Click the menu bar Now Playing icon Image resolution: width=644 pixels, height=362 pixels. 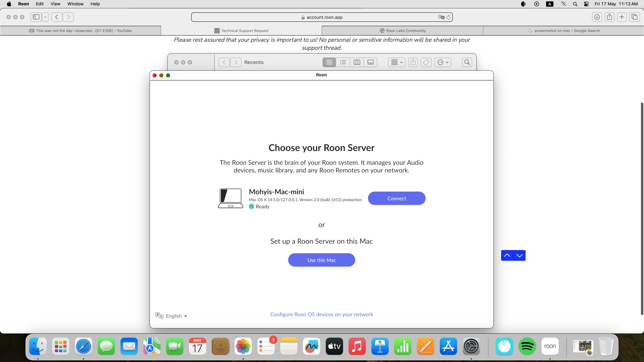pos(536,4)
